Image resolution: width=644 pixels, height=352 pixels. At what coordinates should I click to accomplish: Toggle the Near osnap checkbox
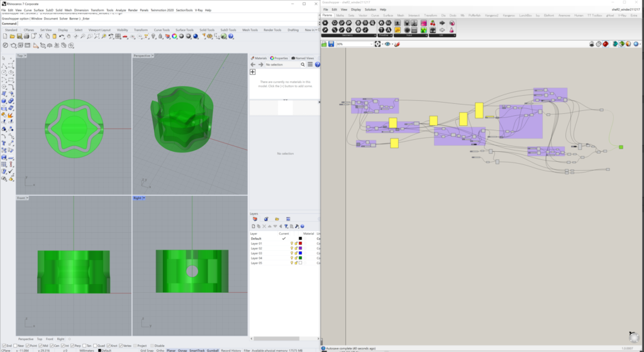pos(14,346)
